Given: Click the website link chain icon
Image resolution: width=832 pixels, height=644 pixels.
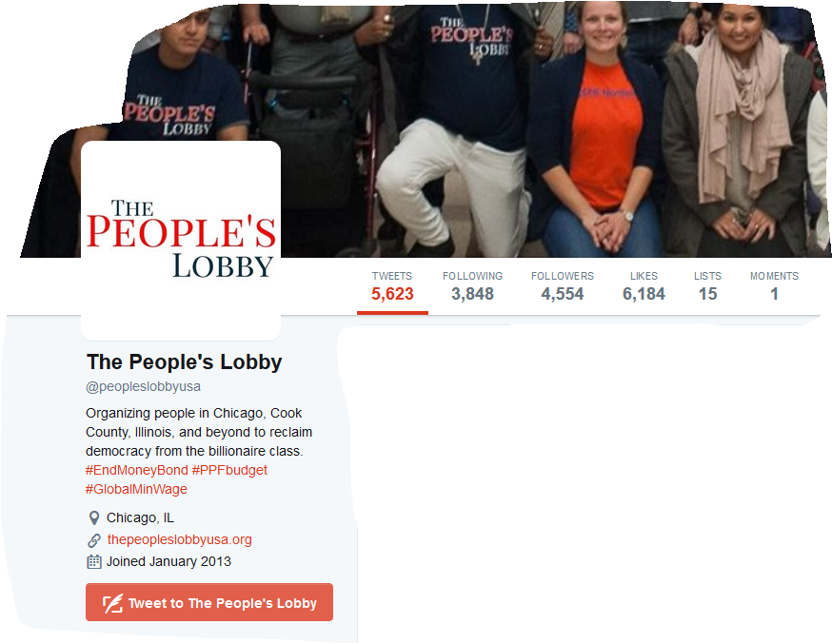Looking at the screenshot, I should point(94,540).
